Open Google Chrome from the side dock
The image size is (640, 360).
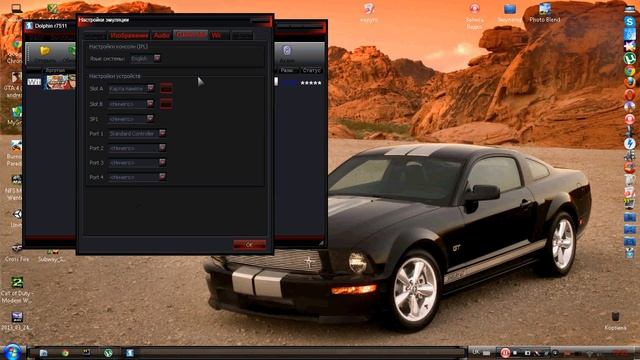[630, 71]
